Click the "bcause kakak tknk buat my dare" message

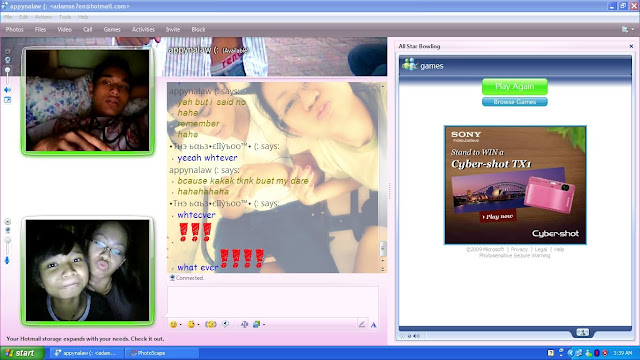click(243, 180)
